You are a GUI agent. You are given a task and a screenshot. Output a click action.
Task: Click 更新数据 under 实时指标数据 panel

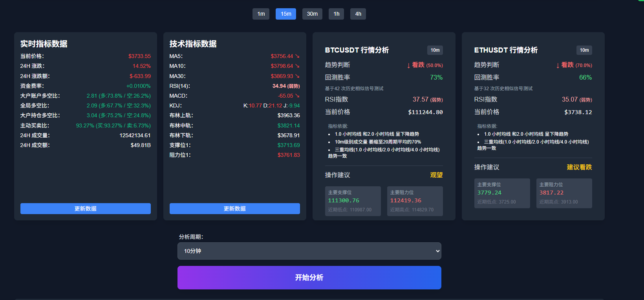[x=86, y=209]
